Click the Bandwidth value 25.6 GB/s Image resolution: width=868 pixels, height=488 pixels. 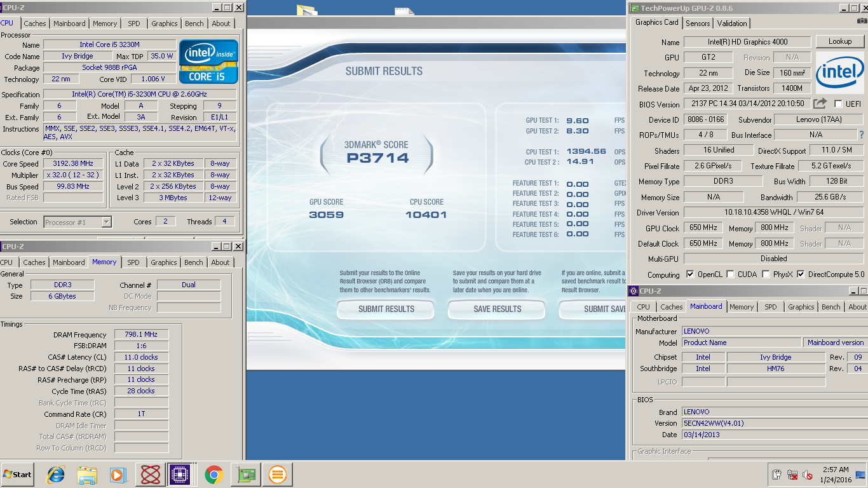tap(830, 197)
